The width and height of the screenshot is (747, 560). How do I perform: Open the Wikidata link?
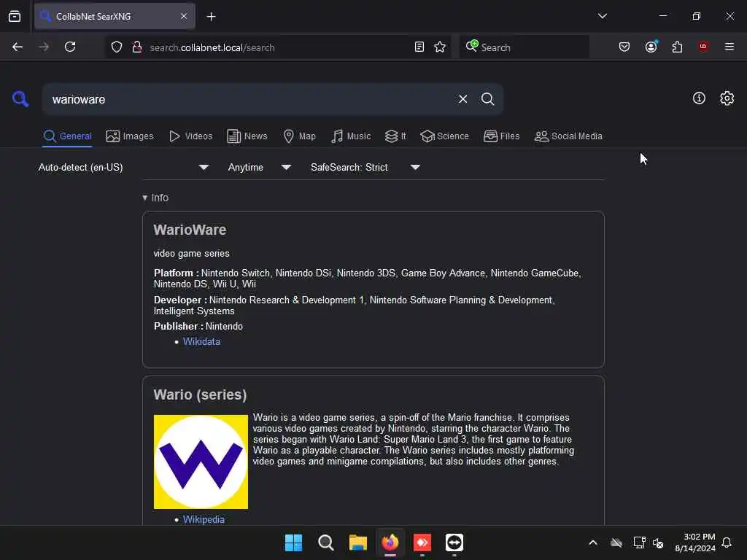tap(201, 341)
